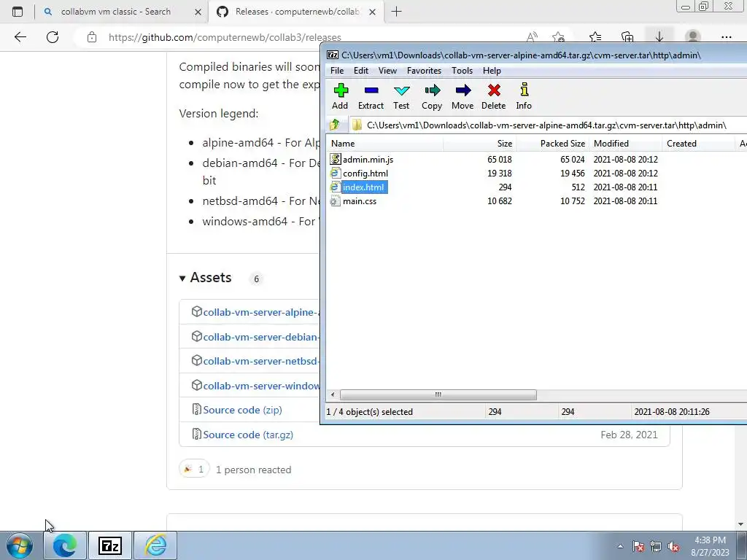Viewport: 747px width, 560px height.
Task: Click the taskbar clock showing 4:38 PM
Action: [710, 546]
